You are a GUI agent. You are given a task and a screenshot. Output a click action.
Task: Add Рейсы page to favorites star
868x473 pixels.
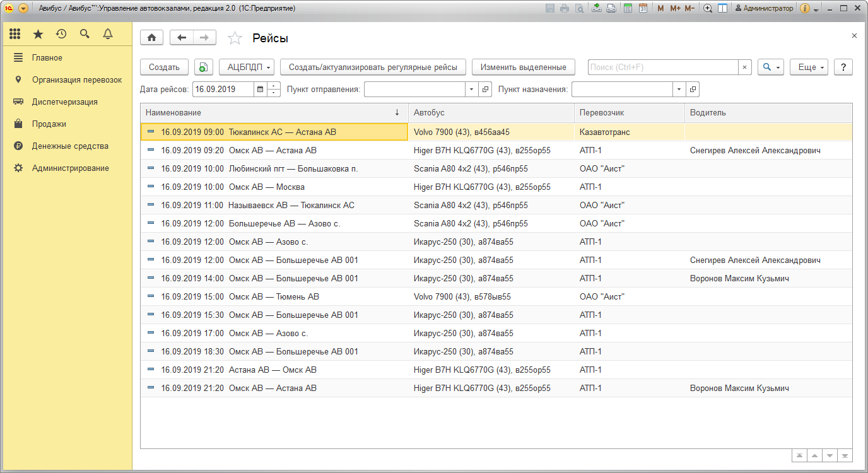click(235, 38)
